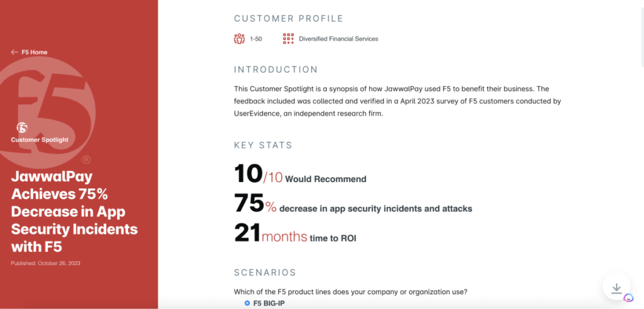
Task: Click the 10/10 Would Recommend stat
Action: pos(300,174)
